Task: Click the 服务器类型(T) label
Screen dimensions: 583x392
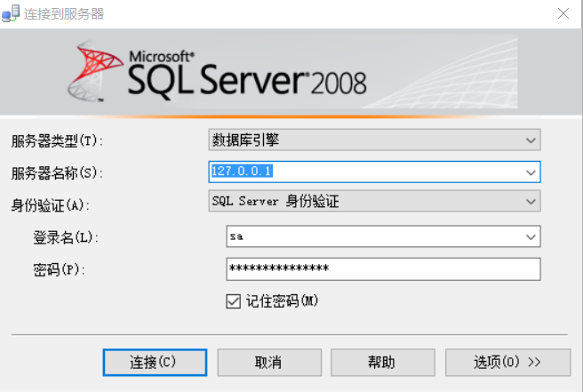Action: tap(57, 141)
